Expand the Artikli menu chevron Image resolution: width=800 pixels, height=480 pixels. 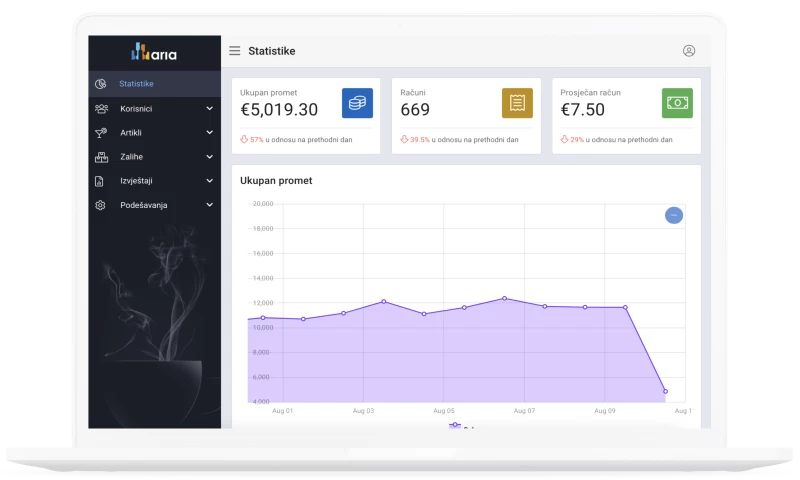[x=210, y=133]
